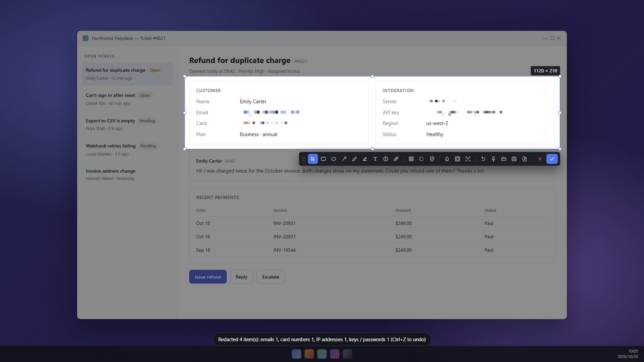Click the text recognition OCR icon
The image size is (644, 362).
(x=468, y=159)
